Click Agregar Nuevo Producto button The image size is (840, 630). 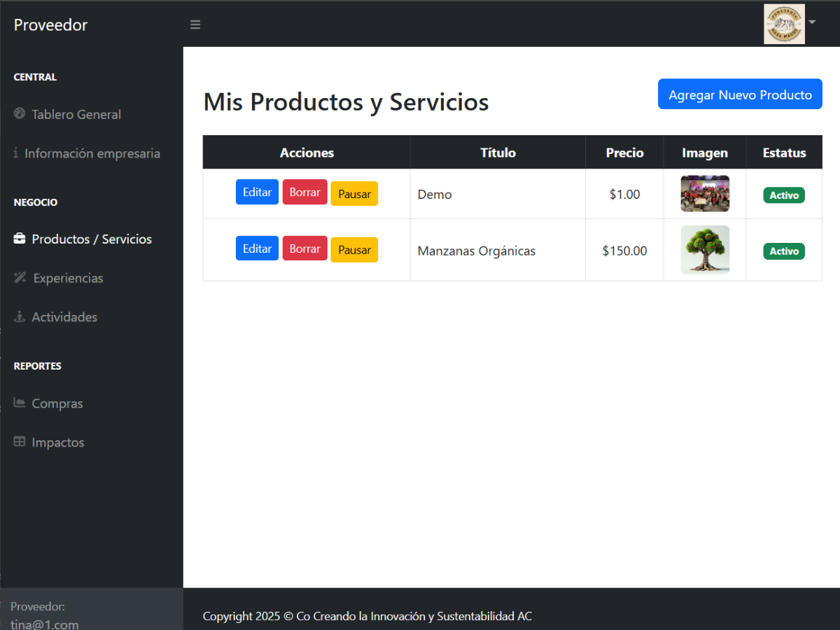pyautogui.click(x=740, y=94)
